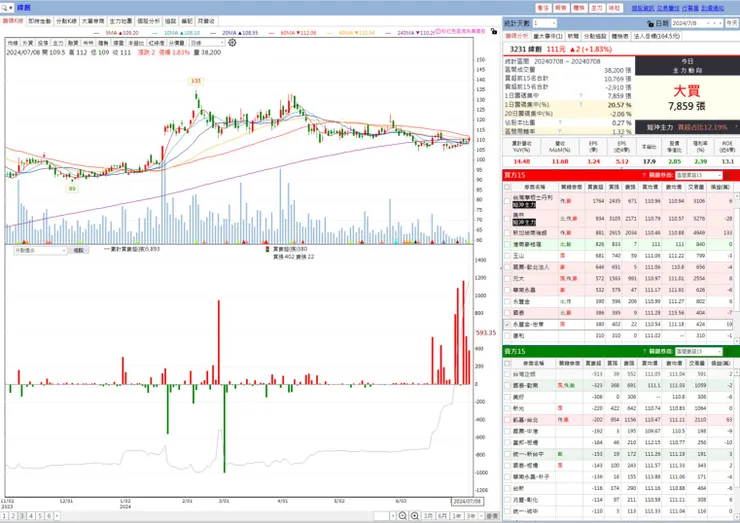The image size is (740, 523).
Task: Click the 今天 button
Action: coord(732,23)
